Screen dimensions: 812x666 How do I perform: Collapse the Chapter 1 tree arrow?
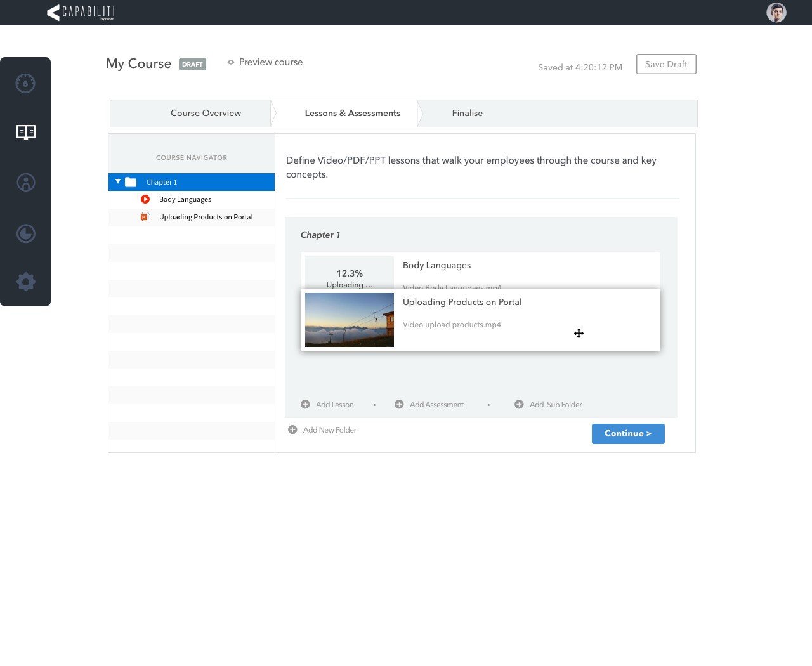118,181
